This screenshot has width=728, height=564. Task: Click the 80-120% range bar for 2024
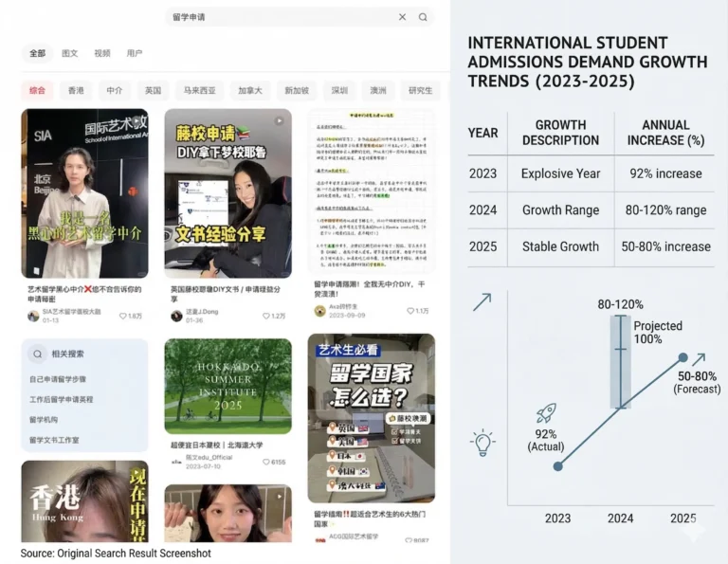click(620, 361)
